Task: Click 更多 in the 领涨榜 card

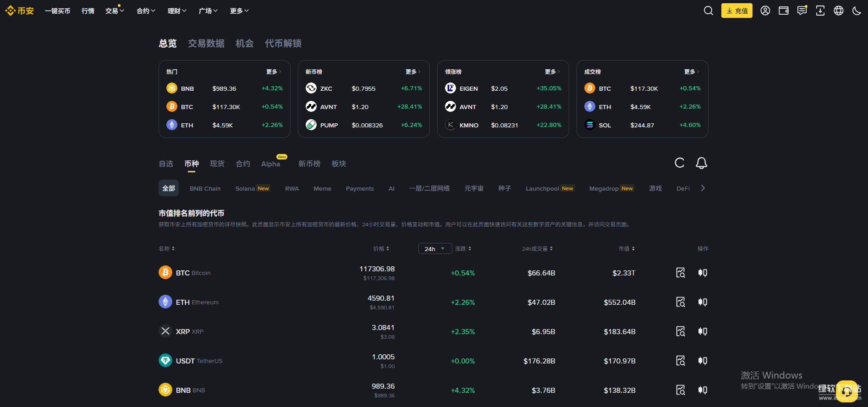Action: [x=552, y=71]
